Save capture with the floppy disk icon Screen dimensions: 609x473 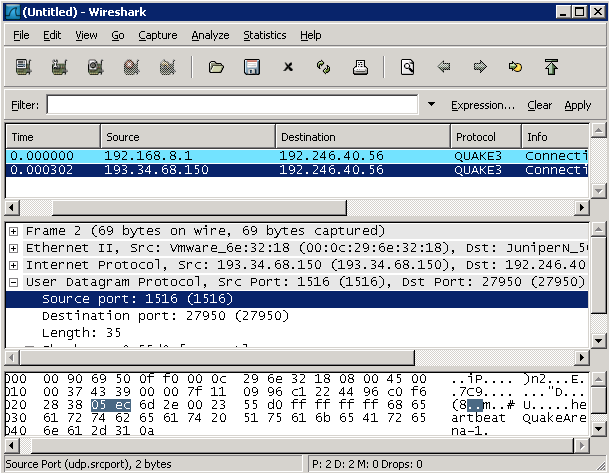(252, 67)
